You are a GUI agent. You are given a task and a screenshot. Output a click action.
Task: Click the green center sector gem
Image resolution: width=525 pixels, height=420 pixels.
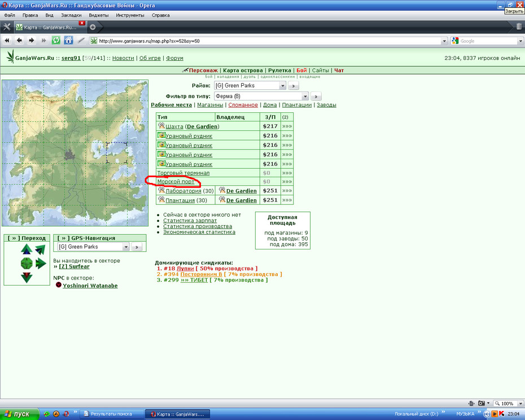point(27,263)
